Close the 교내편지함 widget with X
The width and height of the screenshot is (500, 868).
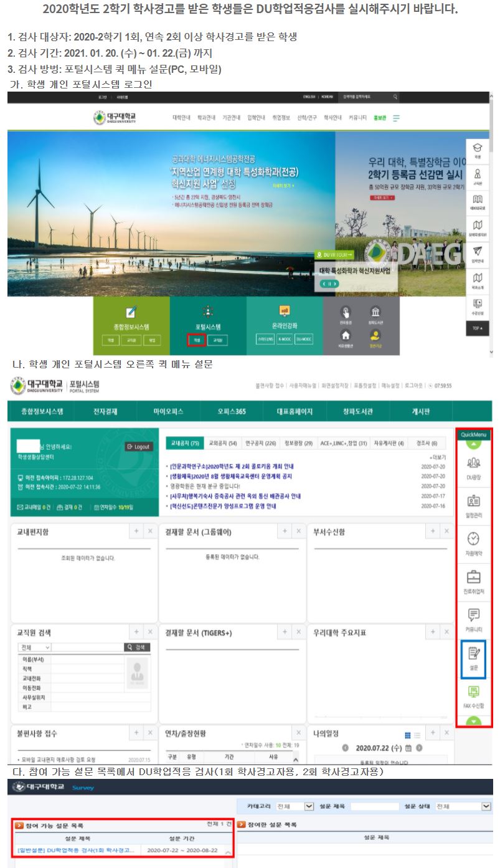pyautogui.click(x=149, y=531)
